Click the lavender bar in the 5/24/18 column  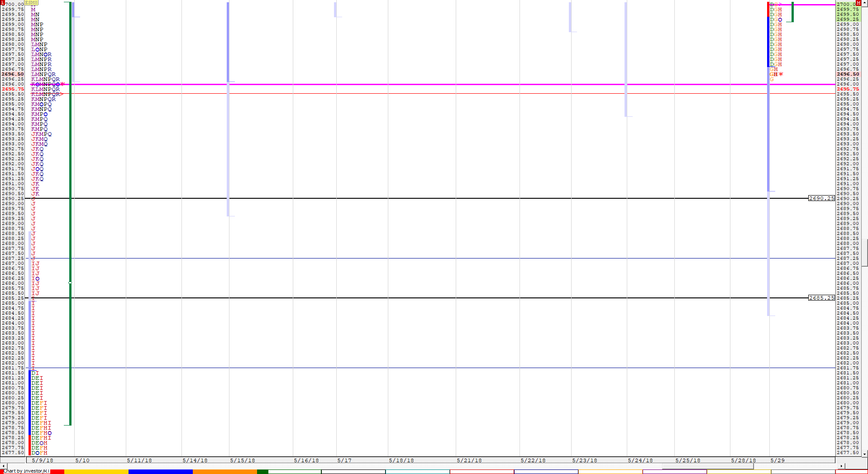click(x=626, y=59)
